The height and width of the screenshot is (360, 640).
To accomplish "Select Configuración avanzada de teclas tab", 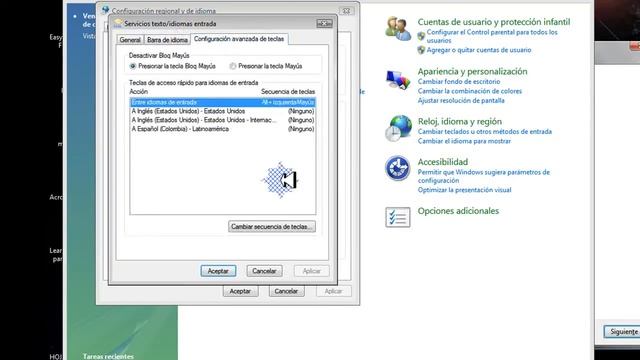I will pos(239,39).
